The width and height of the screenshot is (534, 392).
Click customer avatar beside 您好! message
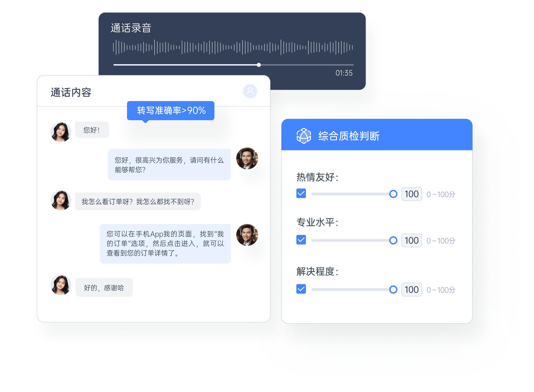[x=61, y=132]
